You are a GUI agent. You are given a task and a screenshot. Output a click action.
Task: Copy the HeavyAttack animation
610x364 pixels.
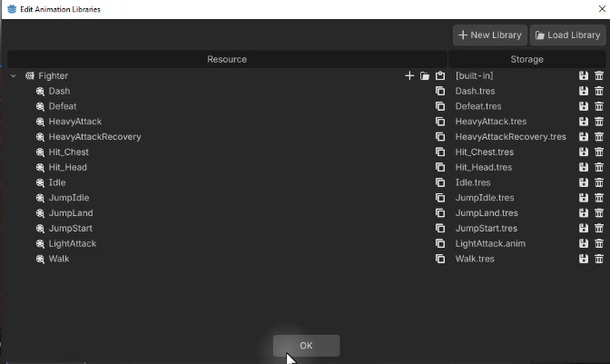[x=440, y=122]
